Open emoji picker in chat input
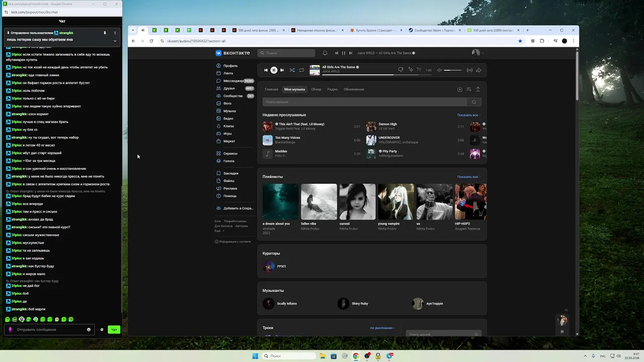Image resolution: width=644 pixels, height=362 pixels. tap(89, 330)
